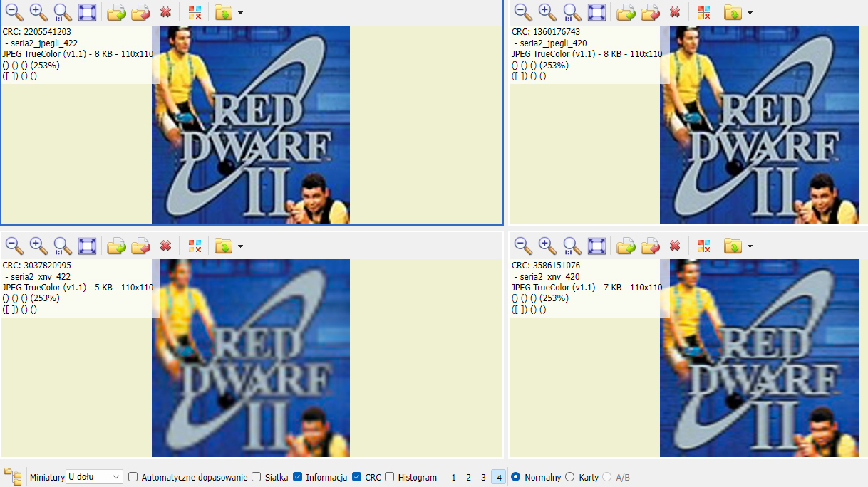Zoom out in the seria2_jpegli_420 pane
Image resolution: width=868 pixels, height=487 pixels.
pos(523,12)
